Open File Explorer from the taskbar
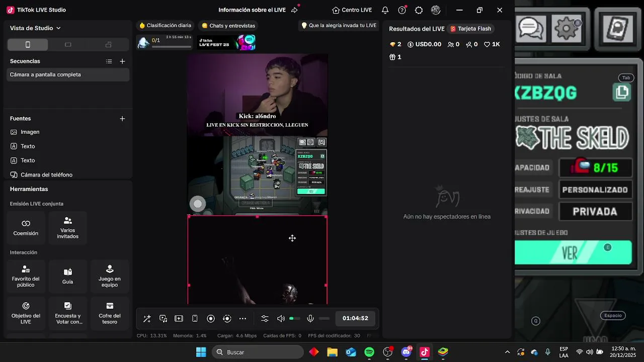644x362 pixels. click(x=332, y=352)
